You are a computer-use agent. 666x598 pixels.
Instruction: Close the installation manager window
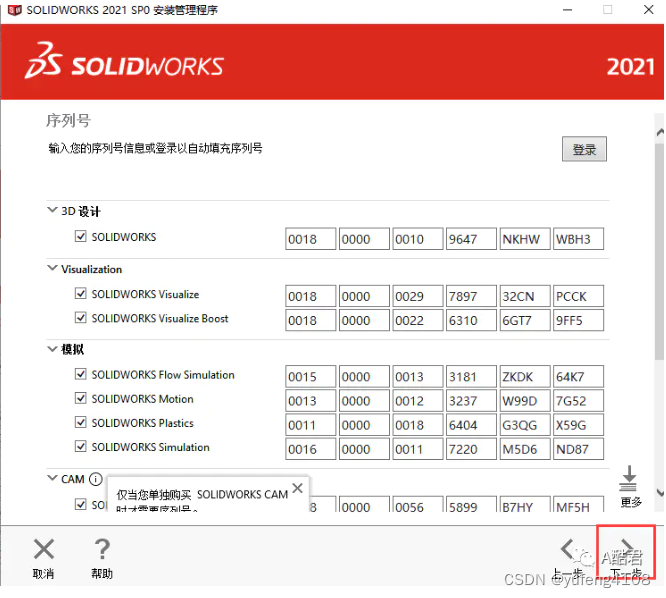point(649,10)
